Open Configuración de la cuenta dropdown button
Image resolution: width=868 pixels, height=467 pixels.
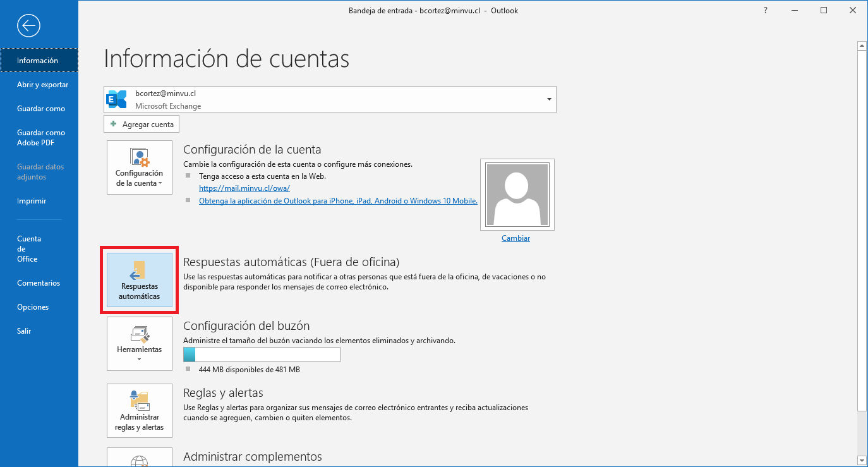140,167
